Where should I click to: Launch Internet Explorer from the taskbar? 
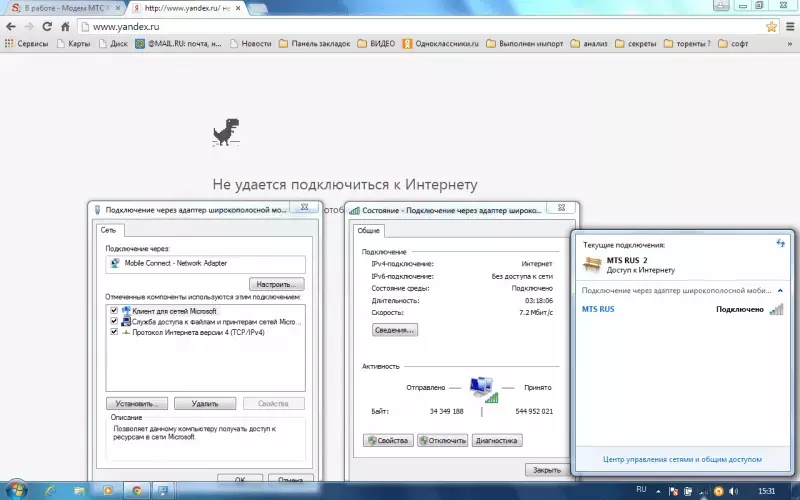coord(50,491)
